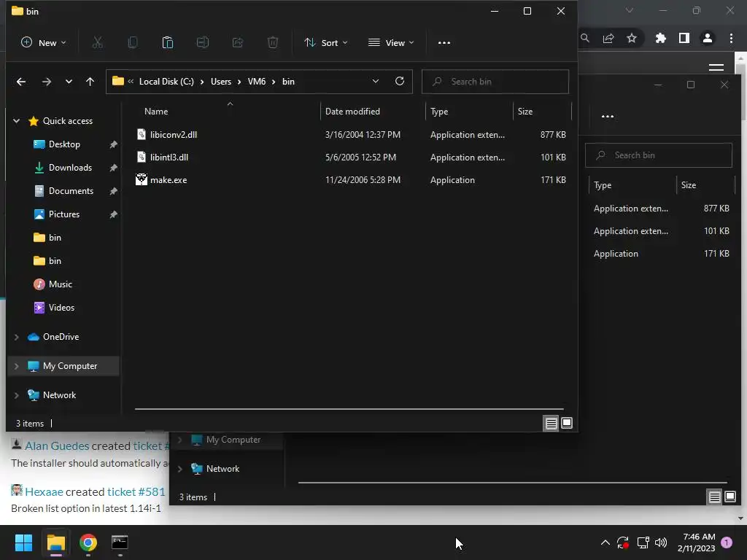Open the See more ellipsis menu in front window
The height and width of the screenshot is (560, 747).
tap(444, 43)
